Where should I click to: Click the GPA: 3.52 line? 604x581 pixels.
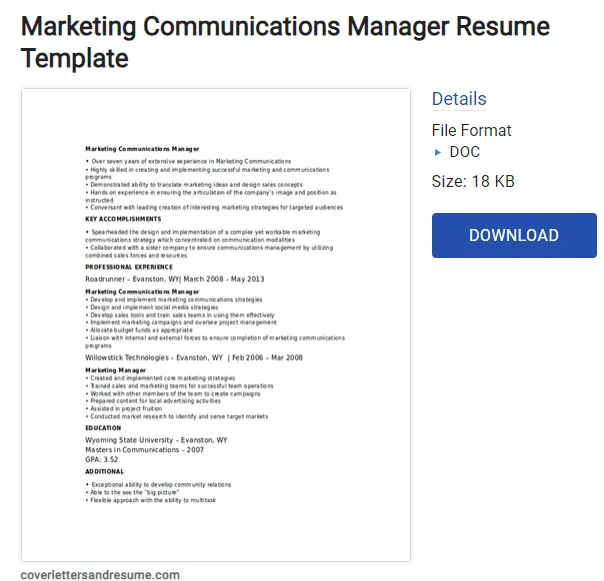(x=101, y=459)
